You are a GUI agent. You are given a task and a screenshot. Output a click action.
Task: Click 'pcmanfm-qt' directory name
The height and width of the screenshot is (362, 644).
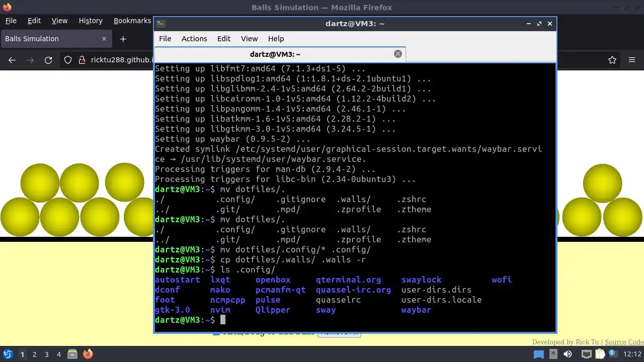[x=280, y=290]
